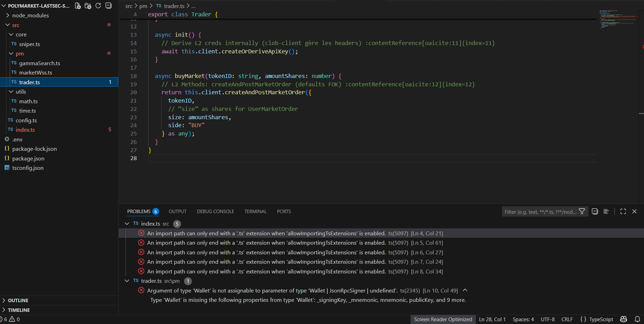The image size is (644, 324).
Task: Collapse all folders in Explorer
Action: (x=107, y=6)
